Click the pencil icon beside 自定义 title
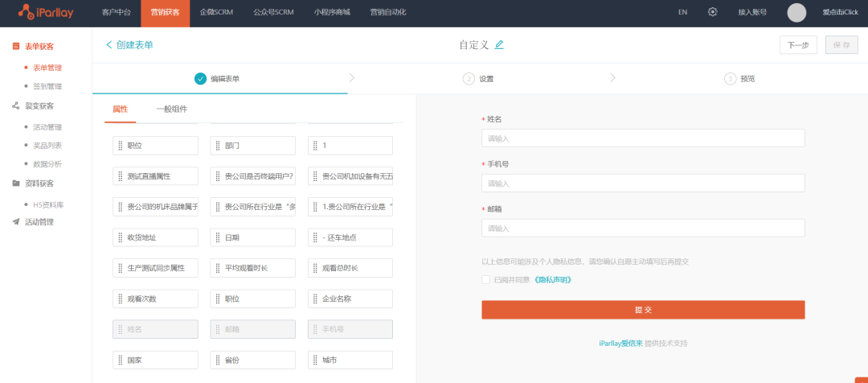Image resolution: width=868 pixels, height=383 pixels. click(x=499, y=45)
